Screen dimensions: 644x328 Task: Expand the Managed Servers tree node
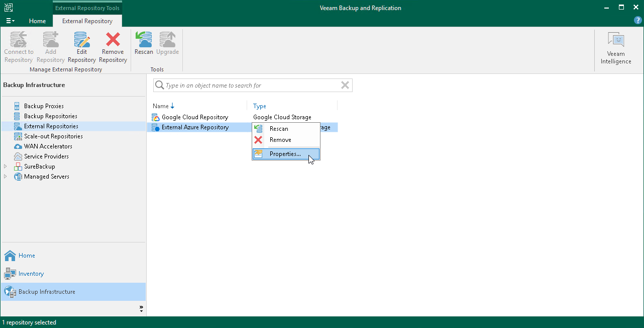point(5,176)
